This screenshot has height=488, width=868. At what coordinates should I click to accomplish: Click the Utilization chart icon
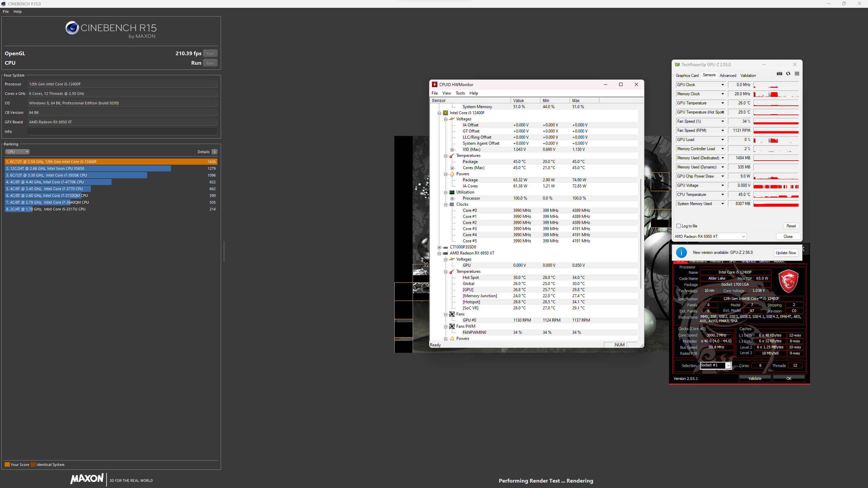452,192
